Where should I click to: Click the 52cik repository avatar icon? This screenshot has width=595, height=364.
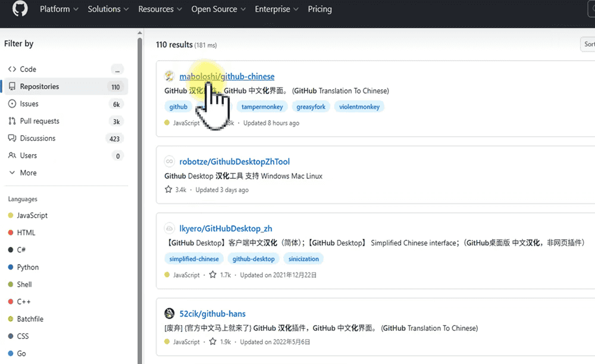pos(170,314)
